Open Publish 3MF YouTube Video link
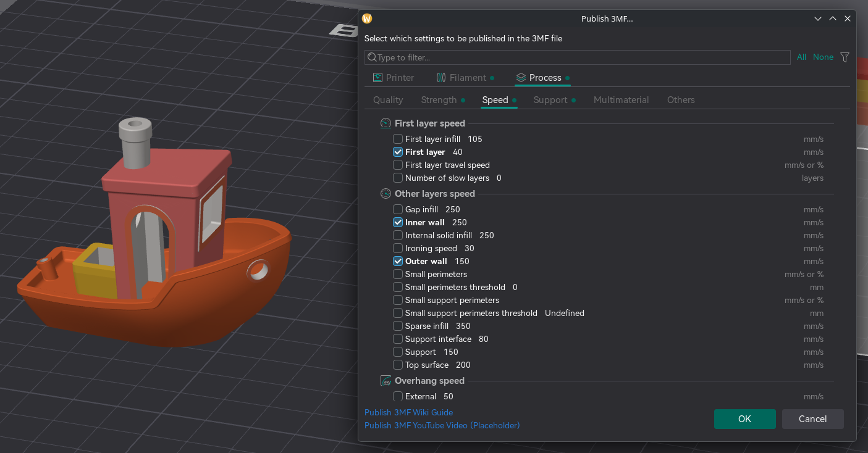This screenshot has width=868, height=453. (442, 425)
